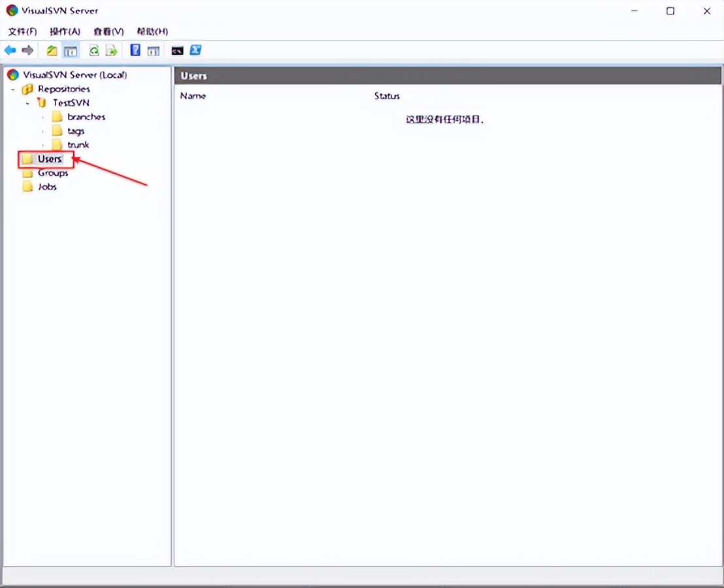Launch the blue PowerShell icon
The height and width of the screenshot is (588, 724).
click(x=195, y=50)
